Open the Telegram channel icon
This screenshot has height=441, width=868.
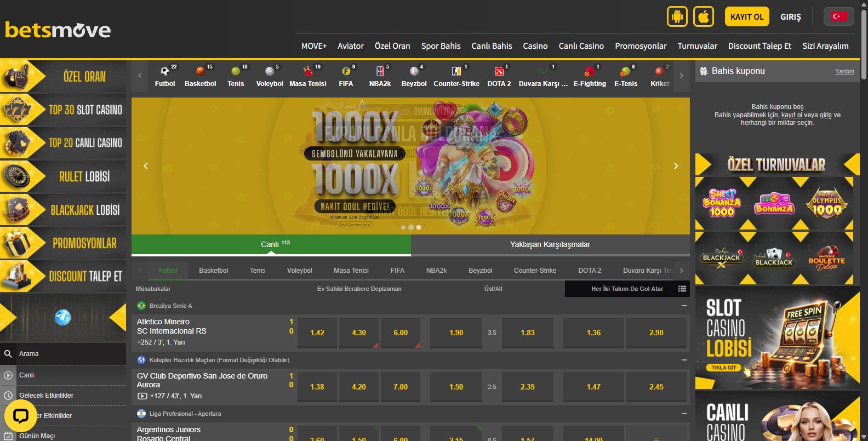63,317
